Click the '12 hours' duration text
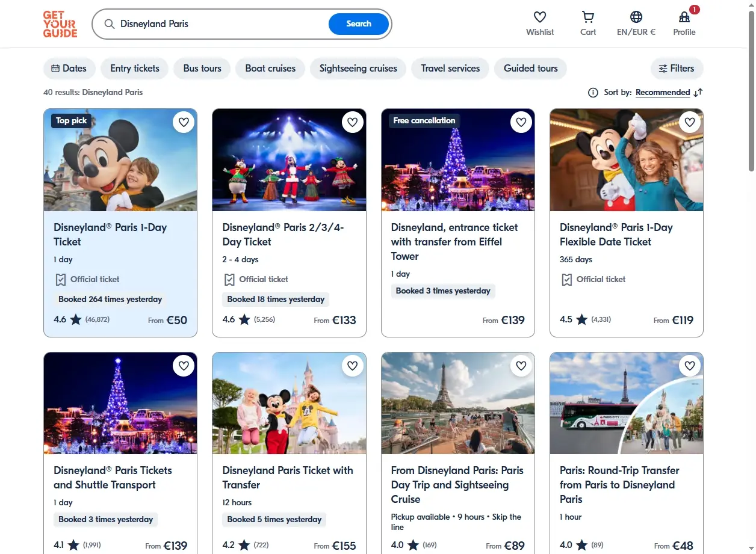The width and height of the screenshot is (756, 554). point(237,503)
